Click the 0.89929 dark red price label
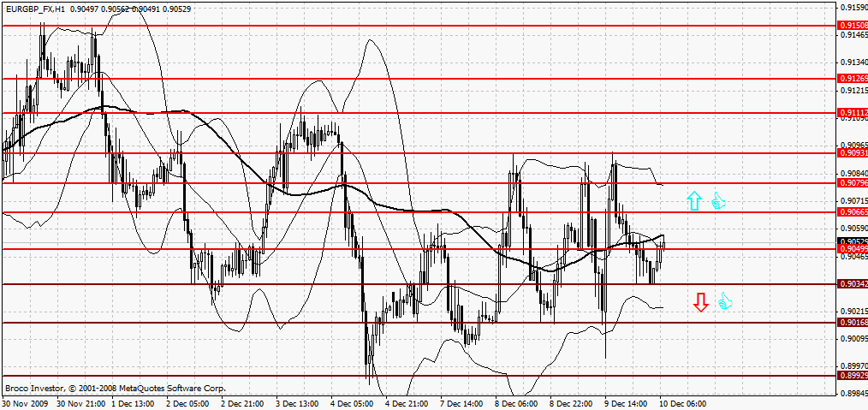868x410 pixels. (x=853, y=375)
